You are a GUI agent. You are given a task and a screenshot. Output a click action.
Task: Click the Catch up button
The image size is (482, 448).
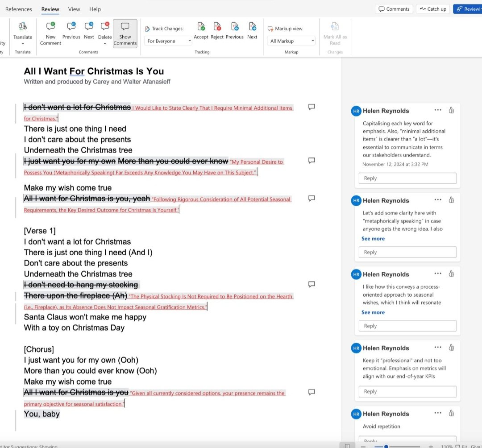tap(433, 9)
